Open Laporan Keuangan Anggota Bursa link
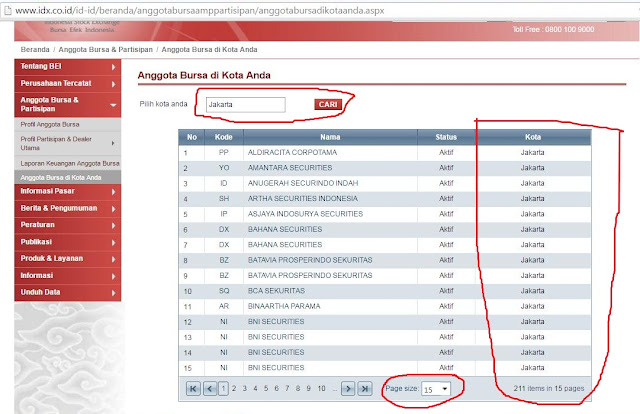 tap(70, 163)
